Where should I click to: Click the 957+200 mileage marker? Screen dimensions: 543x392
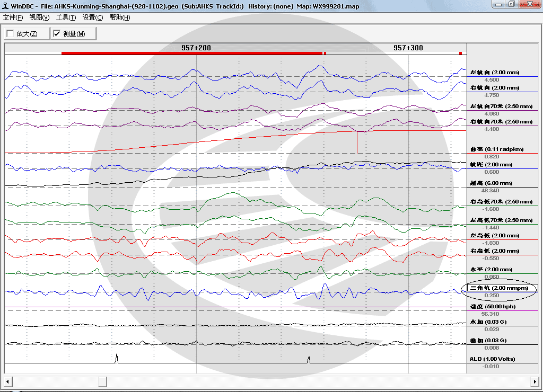(196, 48)
